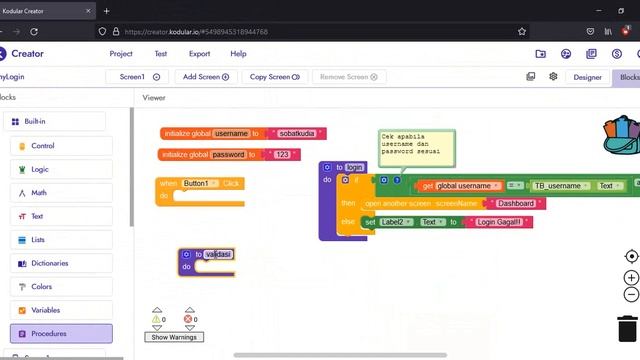Open the backpack in the viewer
Image resolution: width=640 pixels, height=360 pixels.
click(x=622, y=136)
